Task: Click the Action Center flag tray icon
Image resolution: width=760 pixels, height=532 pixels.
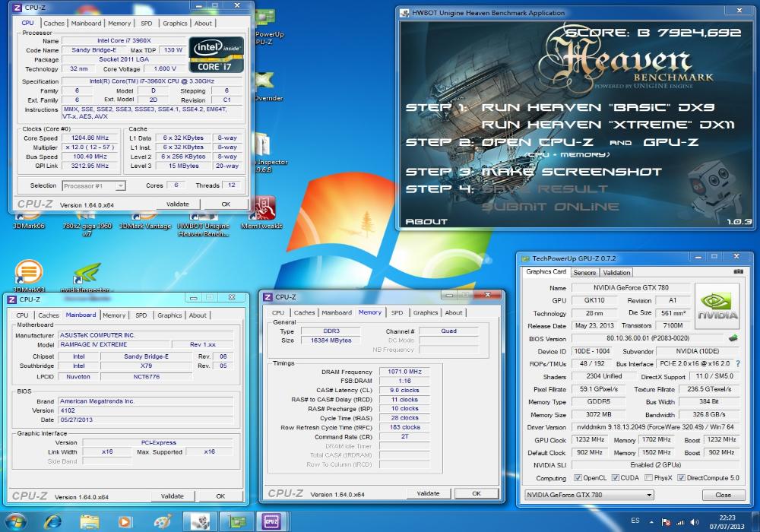Action: tap(667, 522)
